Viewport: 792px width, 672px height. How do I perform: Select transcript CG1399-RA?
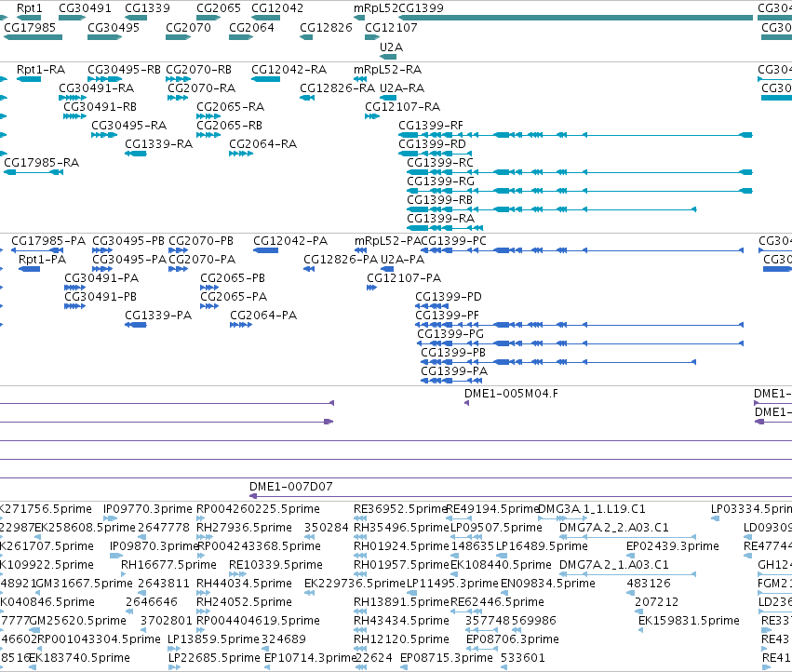[x=440, y=219]
